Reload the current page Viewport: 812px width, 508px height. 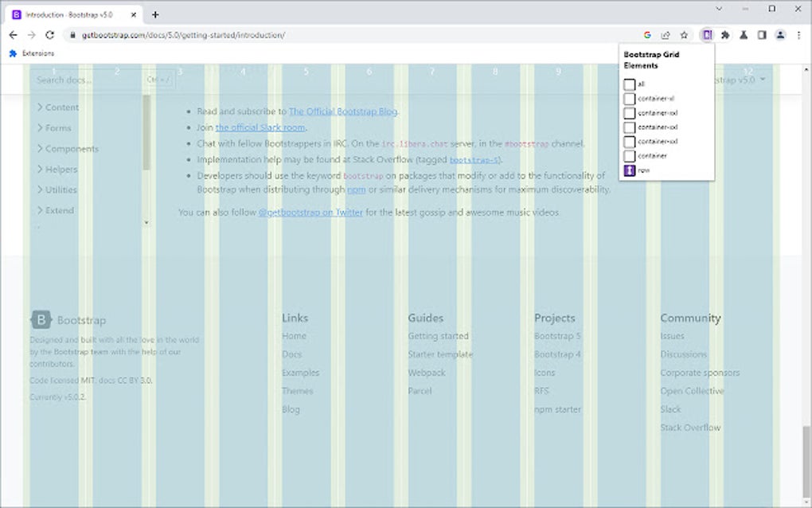pos(49,35)
